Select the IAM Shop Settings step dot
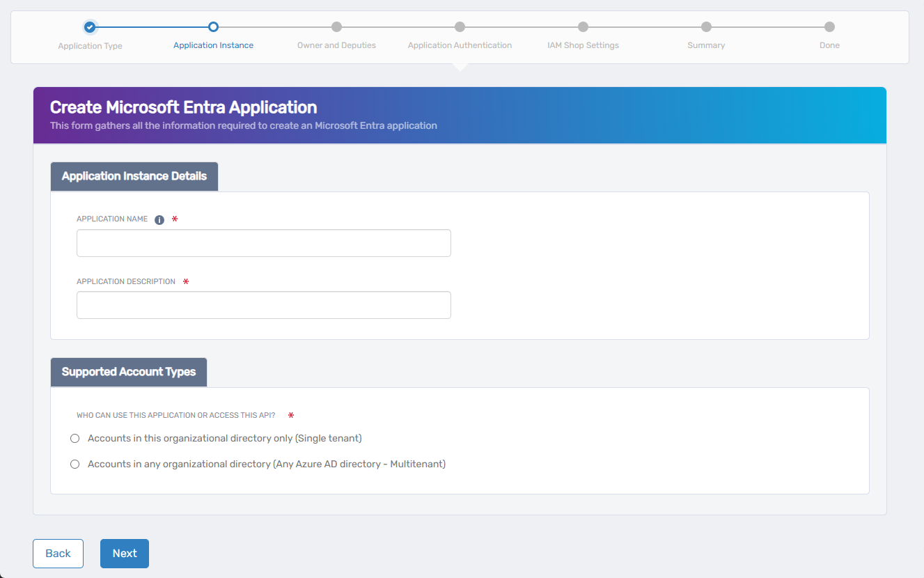 583,28
